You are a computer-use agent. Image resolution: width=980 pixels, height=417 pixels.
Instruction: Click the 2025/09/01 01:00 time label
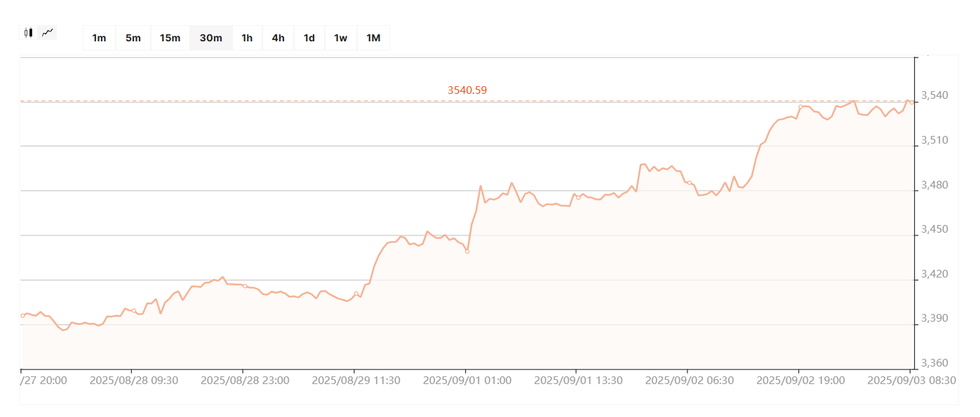tap(467, 381)
